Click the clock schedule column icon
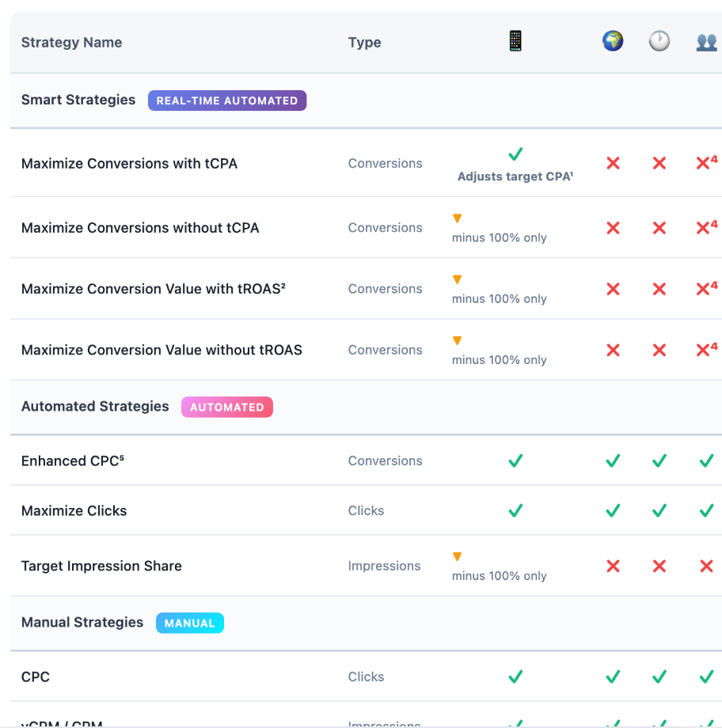The height and width of the screenshot is (728, 722). (659, 41)
